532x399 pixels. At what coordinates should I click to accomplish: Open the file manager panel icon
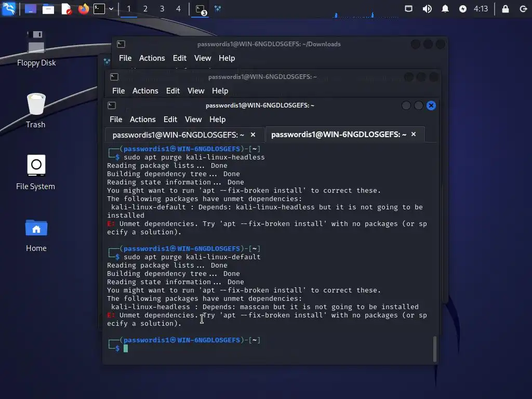click(48, 9)
